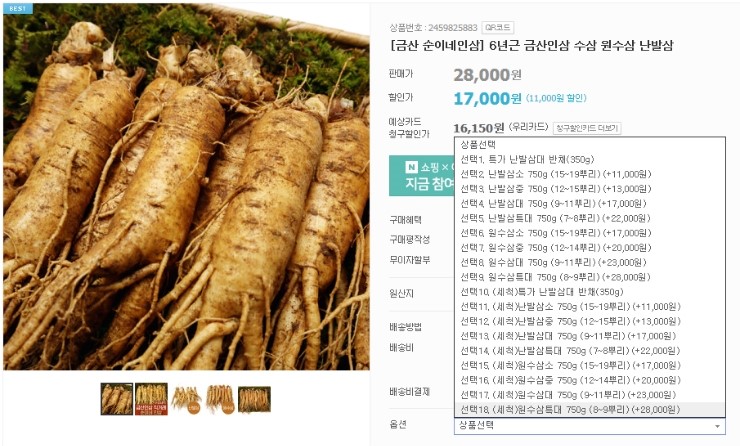Screen dimensions: 740x446
Task: Open 청구할인카드 더보기 link
Action: pos(587,128)
